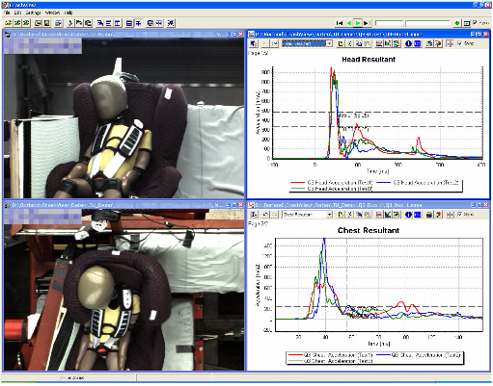Click the print icon in Chest Resultant toolbar
Viewport: 493px width, 386px height.
pyautogui.click(x=430, y=215)
